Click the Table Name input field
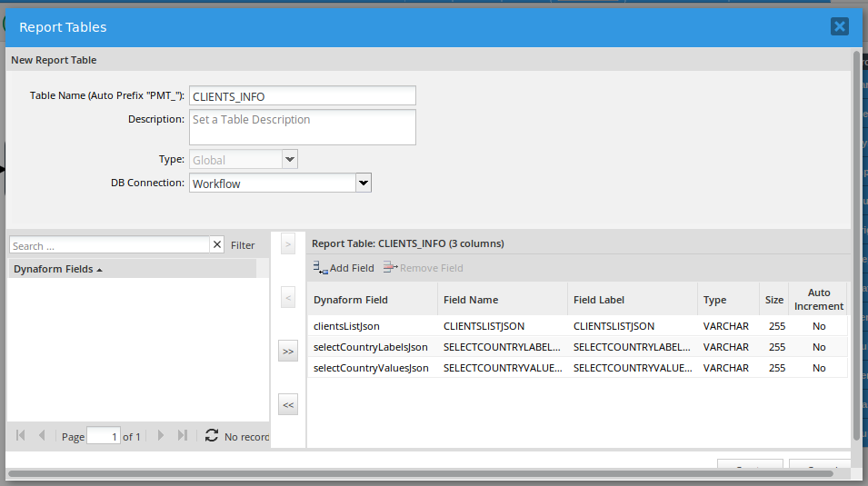Image resolution: width=868 pixels, height=486 pixels. [302, 96]
